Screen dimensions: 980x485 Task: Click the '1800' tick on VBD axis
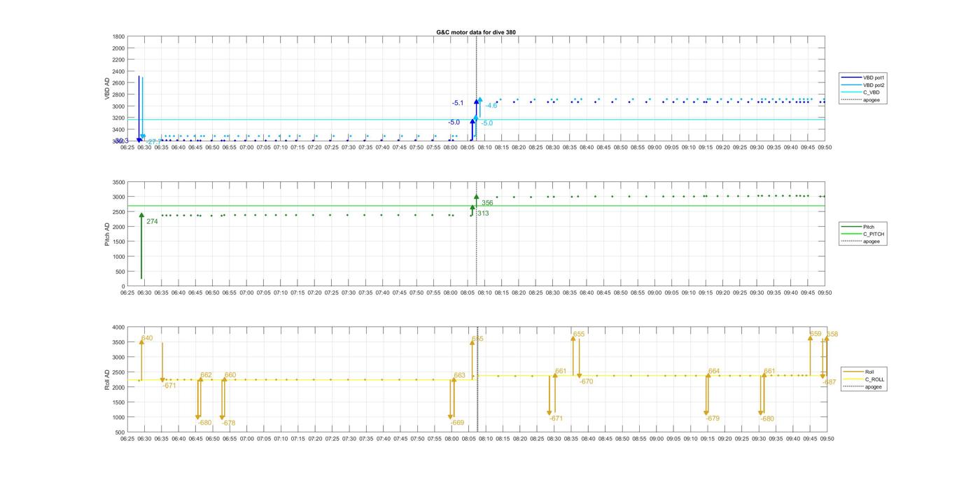tap(118, 36)
